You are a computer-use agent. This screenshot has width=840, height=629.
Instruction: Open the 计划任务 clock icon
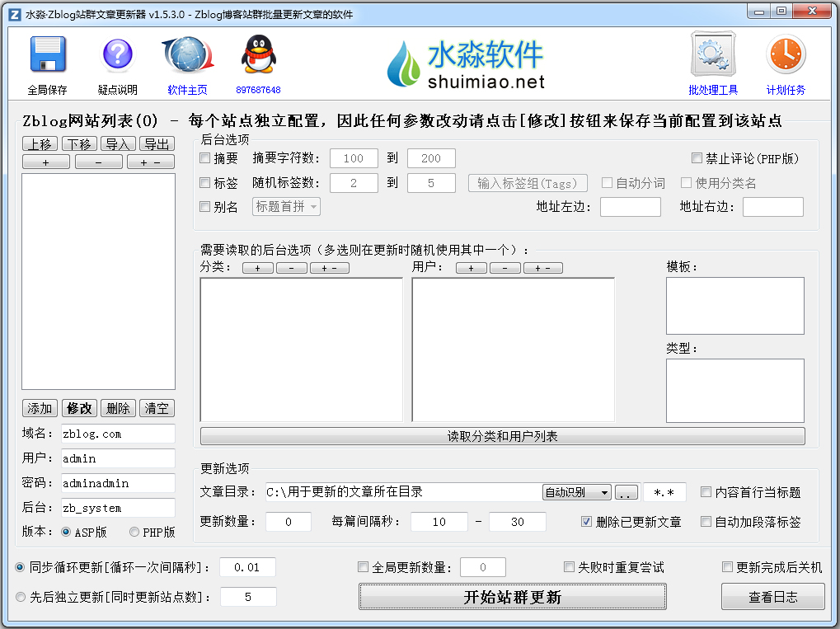pyautogui.click(x=786, y=54)
